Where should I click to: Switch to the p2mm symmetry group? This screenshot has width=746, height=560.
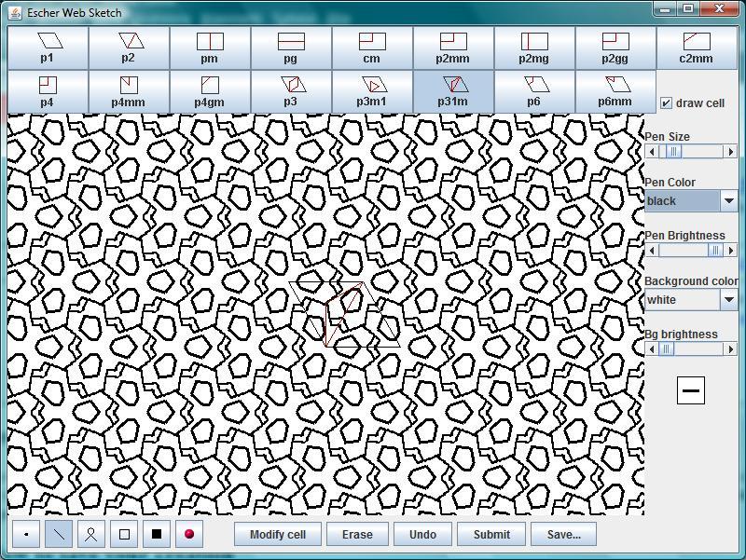coord(453,48)
